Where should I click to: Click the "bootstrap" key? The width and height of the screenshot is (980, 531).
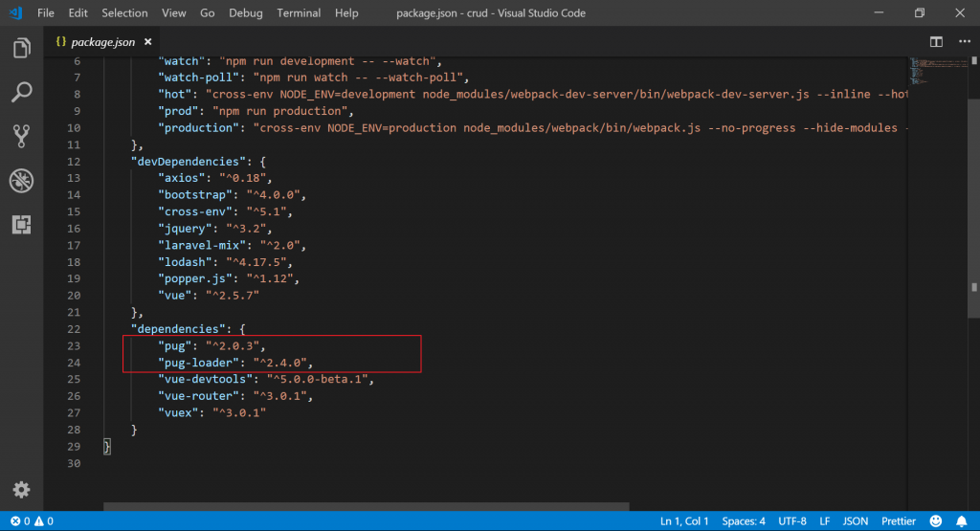(195, 195)
